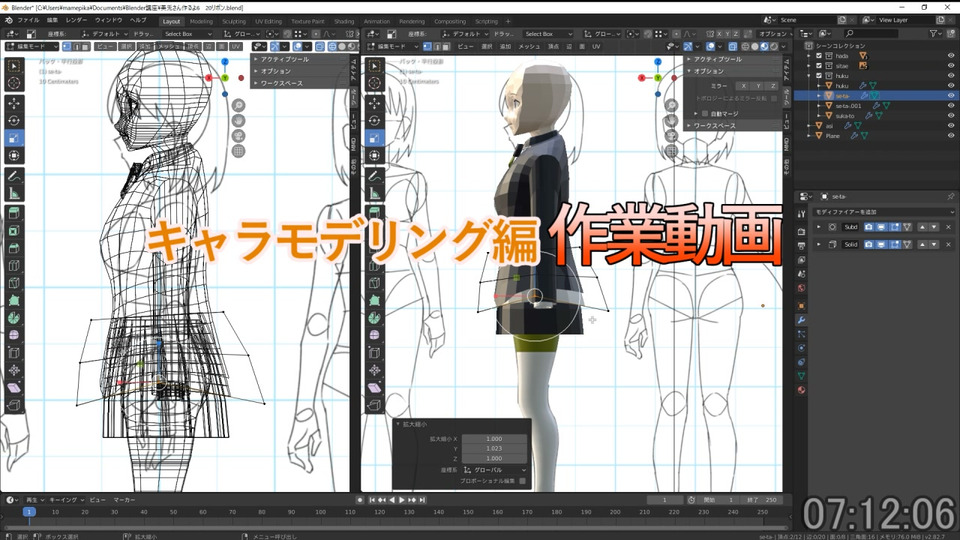The width and height of the screenshot is (960, 540).
Task: Open the Material properties tab
Action: 801,390
